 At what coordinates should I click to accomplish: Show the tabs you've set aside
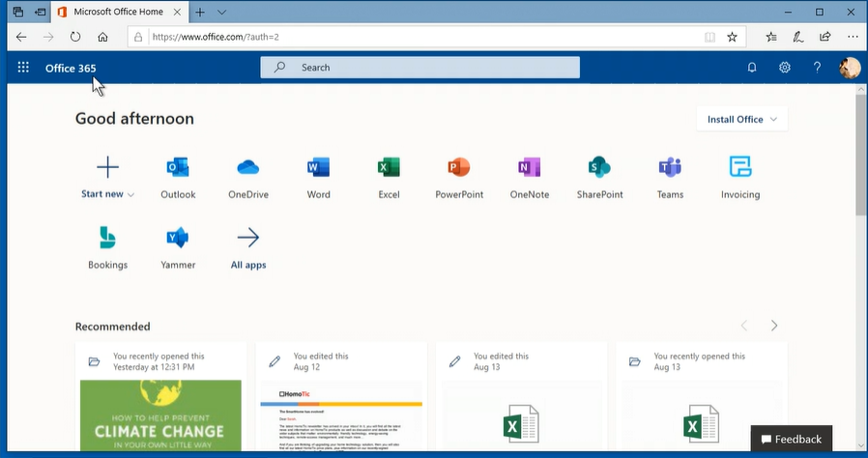(x=17, y=12)
